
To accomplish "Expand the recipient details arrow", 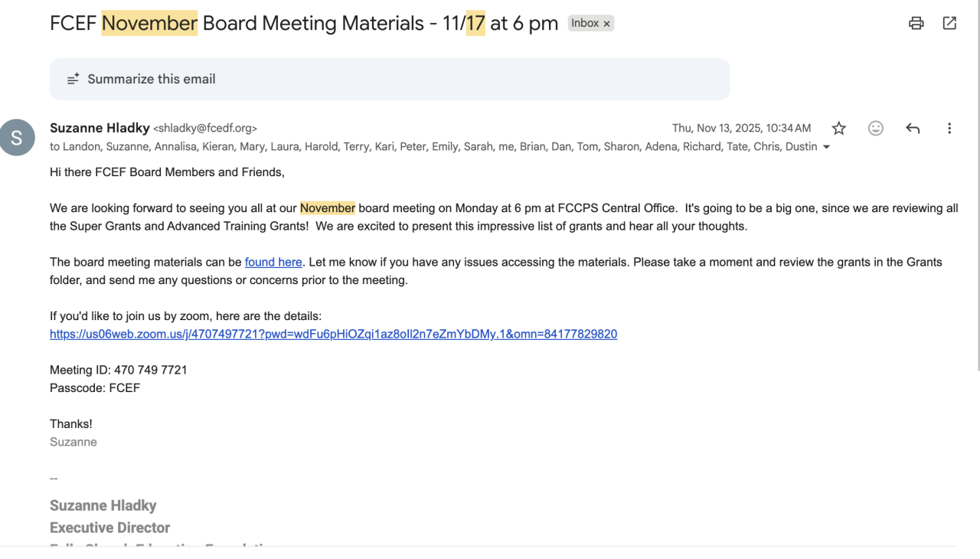I will coord(826,147).
